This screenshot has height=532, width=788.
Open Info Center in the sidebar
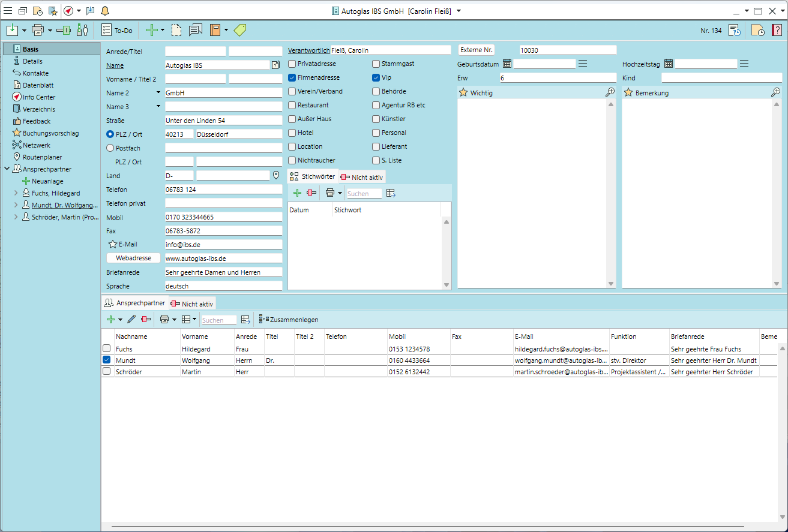pyautogui.click(x=38, y=97)
